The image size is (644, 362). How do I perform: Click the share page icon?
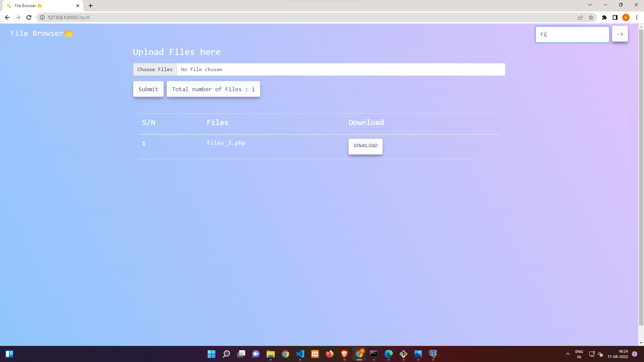coord(580,17)
